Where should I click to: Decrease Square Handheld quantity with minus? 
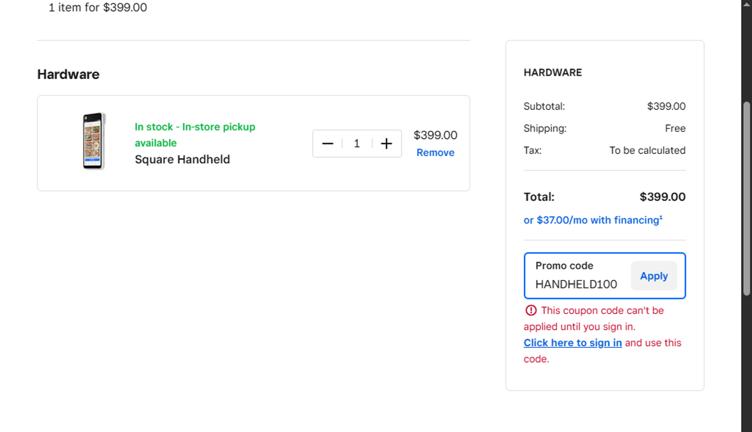click(328, 143)
